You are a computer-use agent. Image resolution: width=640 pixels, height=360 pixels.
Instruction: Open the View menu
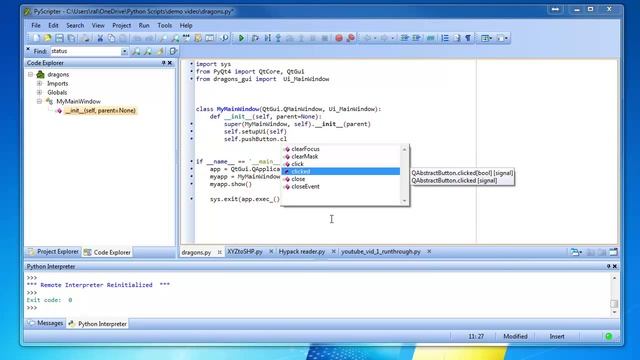(x=98, y=25)
